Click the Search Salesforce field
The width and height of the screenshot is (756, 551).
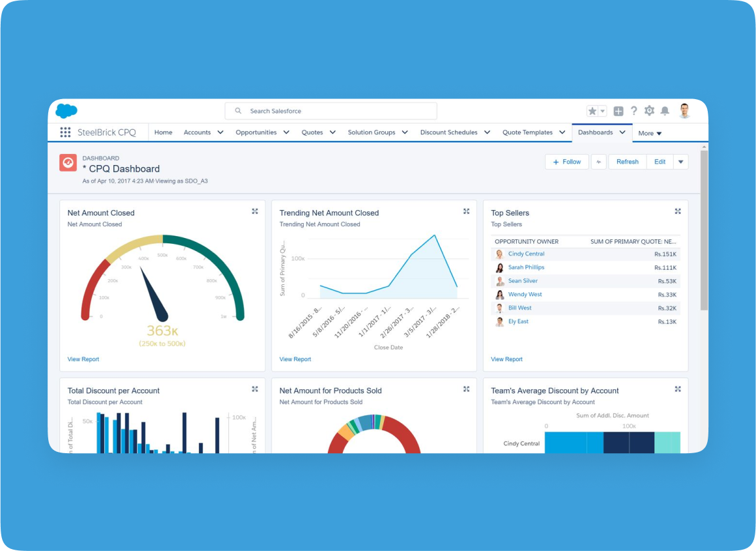tap(331, 111)
